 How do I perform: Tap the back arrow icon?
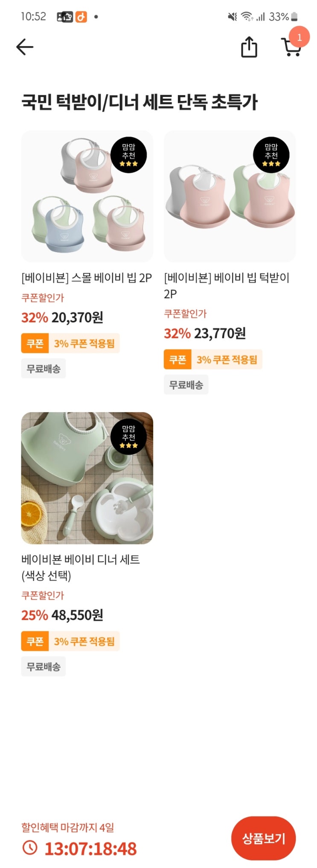pyautogui.click(x=25, y=47)
